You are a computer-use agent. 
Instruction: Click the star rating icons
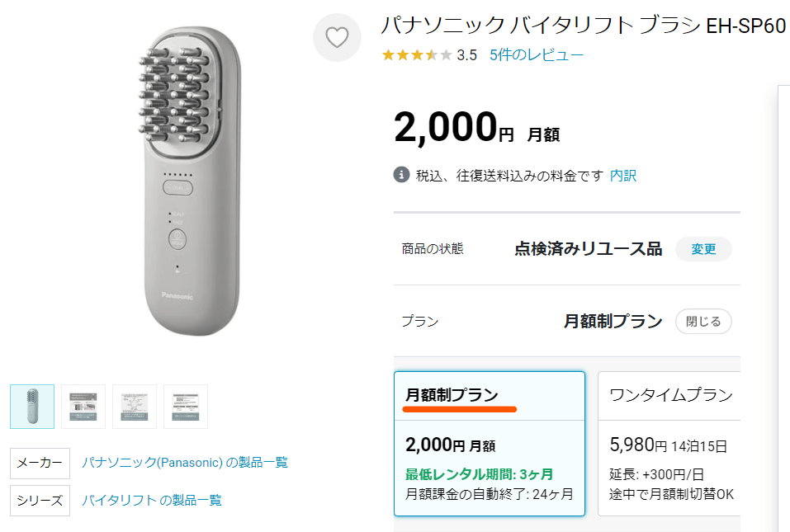pyautogui.click(x=416, y=55)
